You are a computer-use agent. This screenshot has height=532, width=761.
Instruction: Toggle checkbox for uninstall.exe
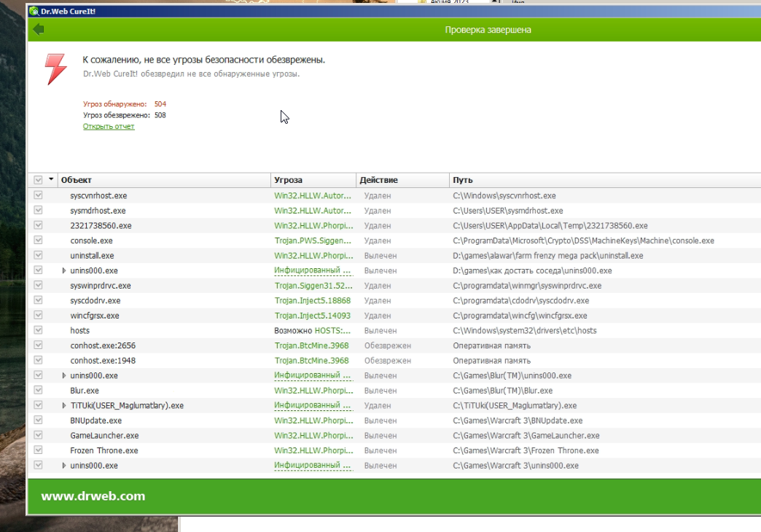[38, 255]
